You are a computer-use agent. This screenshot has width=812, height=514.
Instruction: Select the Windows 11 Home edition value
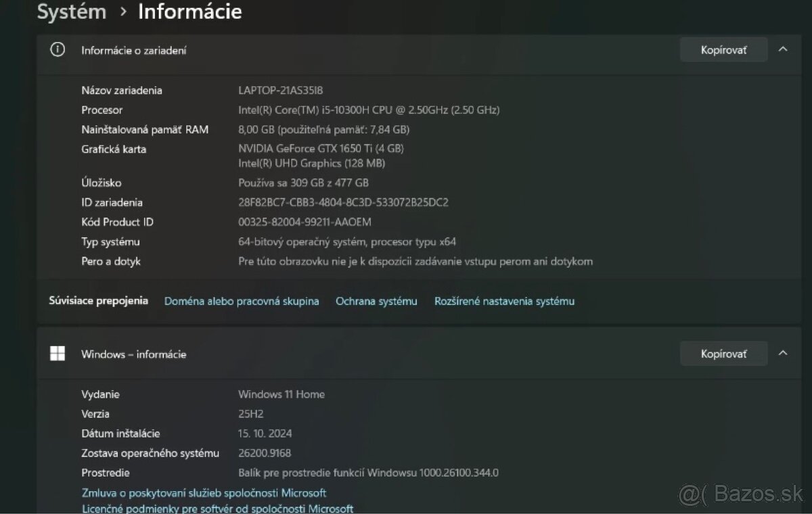[x=281, y=394]
